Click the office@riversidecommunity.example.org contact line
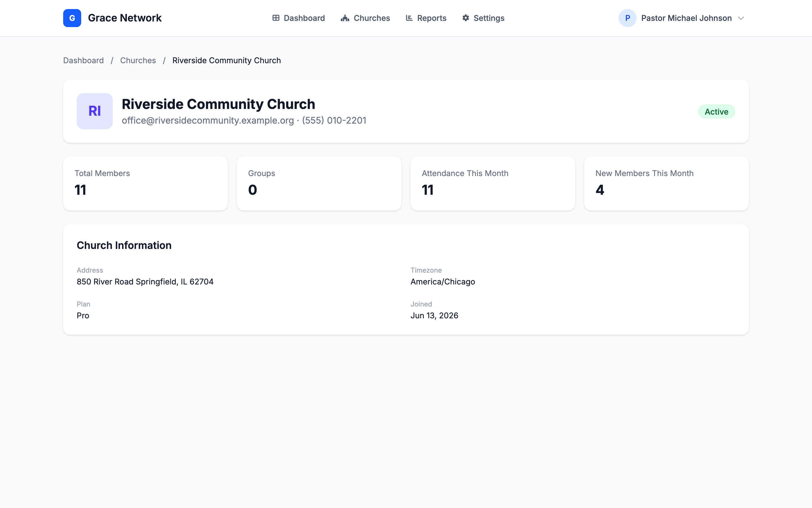 tap(244, 121)
